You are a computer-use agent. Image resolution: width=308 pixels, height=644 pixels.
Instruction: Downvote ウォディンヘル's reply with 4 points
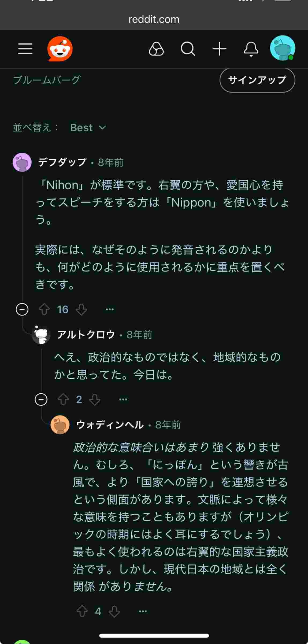point(114,611)
